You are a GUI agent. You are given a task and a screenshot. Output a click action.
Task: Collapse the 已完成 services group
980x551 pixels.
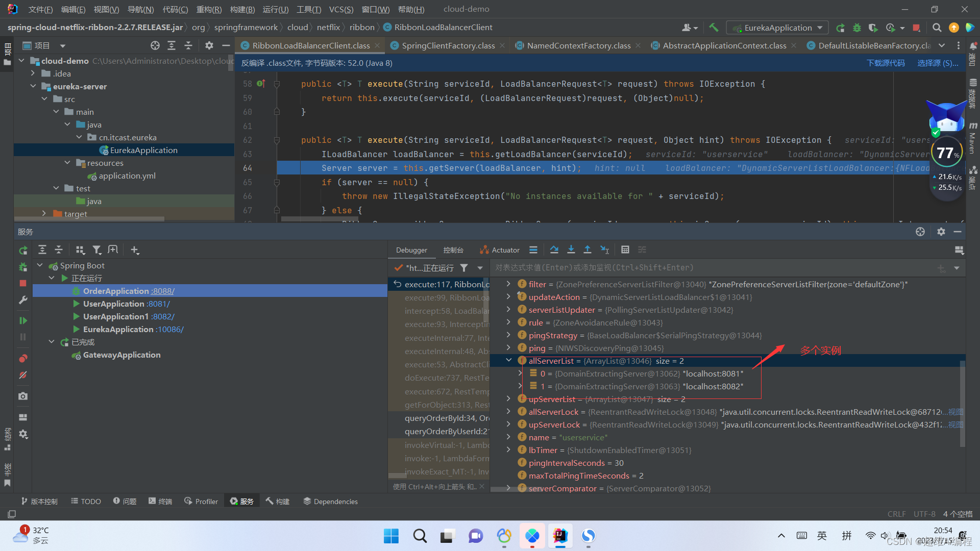tap(52, 342)
